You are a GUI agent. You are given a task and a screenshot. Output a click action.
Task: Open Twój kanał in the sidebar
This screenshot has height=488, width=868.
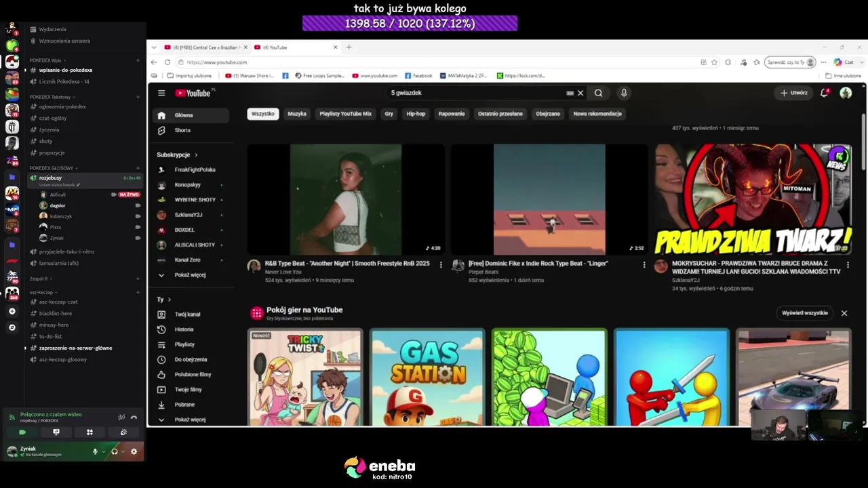[190, 314]
